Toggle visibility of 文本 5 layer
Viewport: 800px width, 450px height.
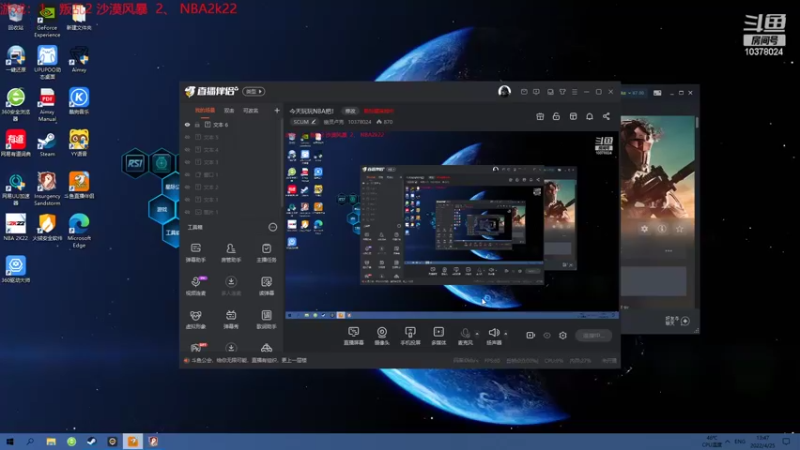point(187,137)
